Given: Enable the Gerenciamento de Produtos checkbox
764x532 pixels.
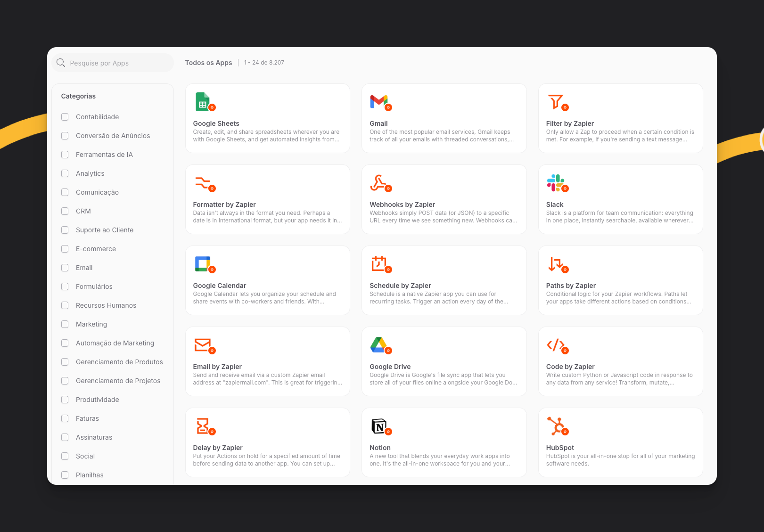Looking at the screenshot, I should tap(65, 362).
